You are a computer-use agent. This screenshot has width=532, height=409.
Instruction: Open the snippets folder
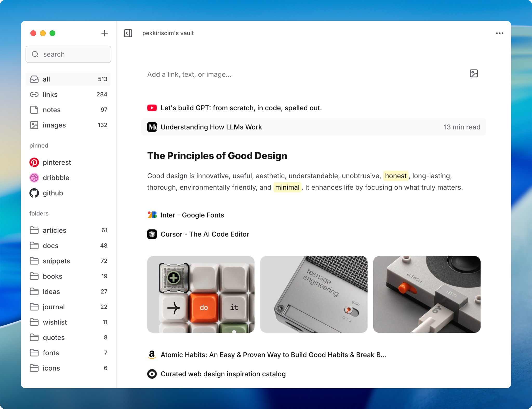[x=56, y=261]
